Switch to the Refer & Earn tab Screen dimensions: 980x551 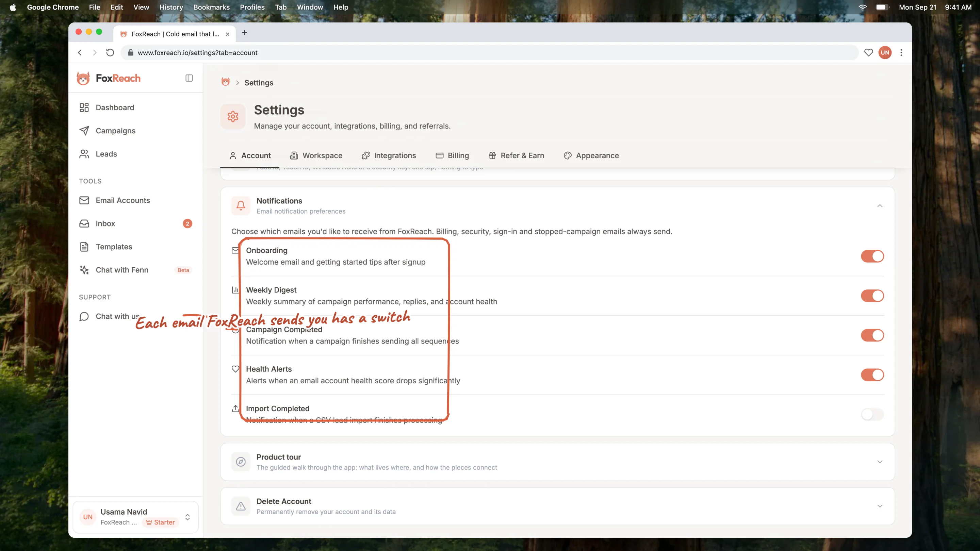tap(516, 155)
